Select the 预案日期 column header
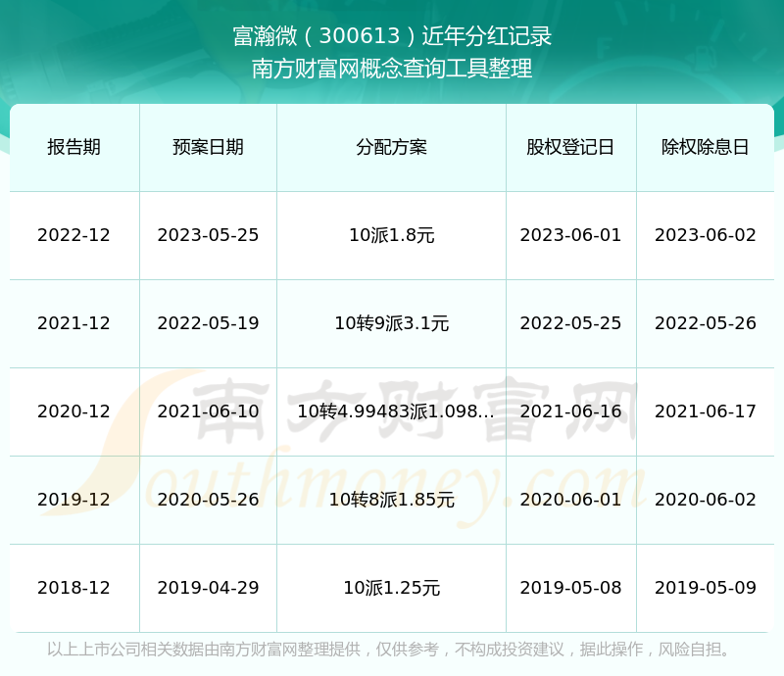 [x=208, y=147]
